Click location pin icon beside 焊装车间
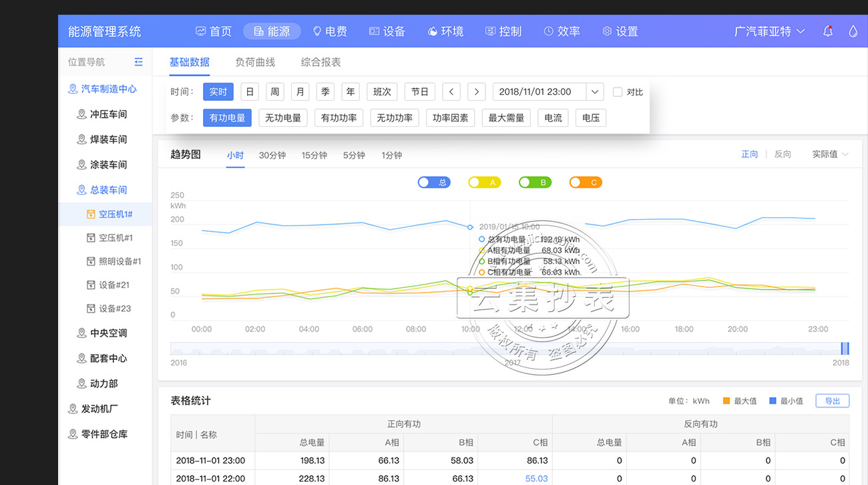This screenshot has width=868, height=485. (x=82, y=140)
